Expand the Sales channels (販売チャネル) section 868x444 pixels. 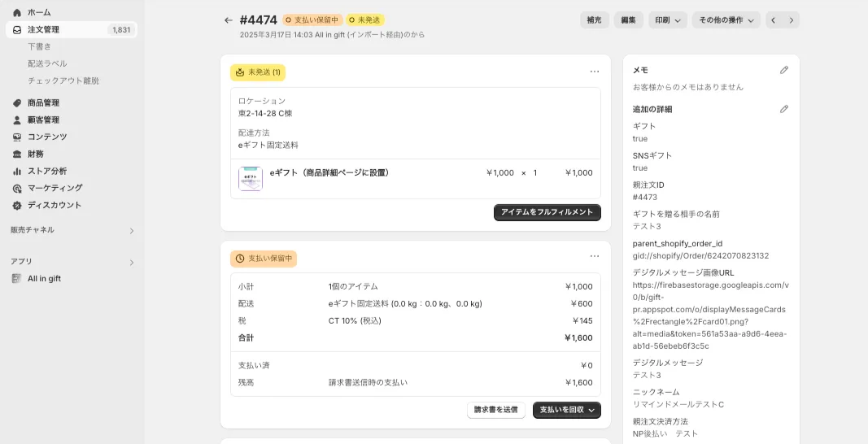(x=132, y=231)
